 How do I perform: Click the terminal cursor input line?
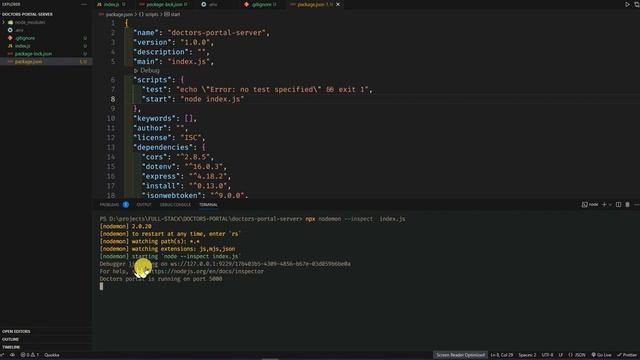tap(101, 287)
